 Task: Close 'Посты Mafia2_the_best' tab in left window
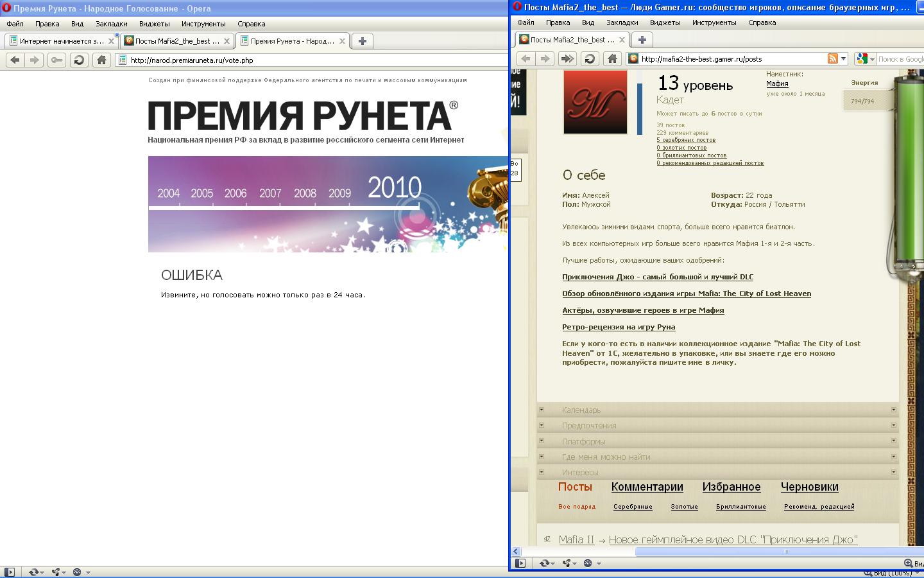pos(227,41)
